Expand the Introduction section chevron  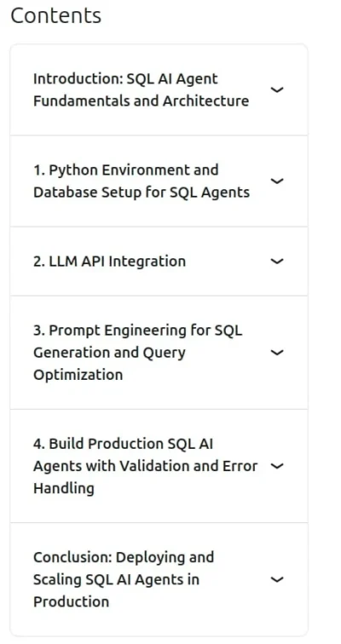pyautogui.click(x=278, y=89)
